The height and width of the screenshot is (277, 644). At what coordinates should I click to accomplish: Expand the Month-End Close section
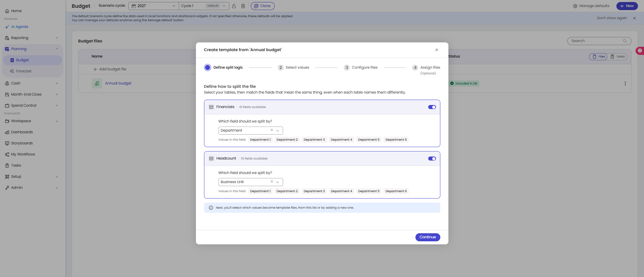pyautogui.click(x=57, y=95)
